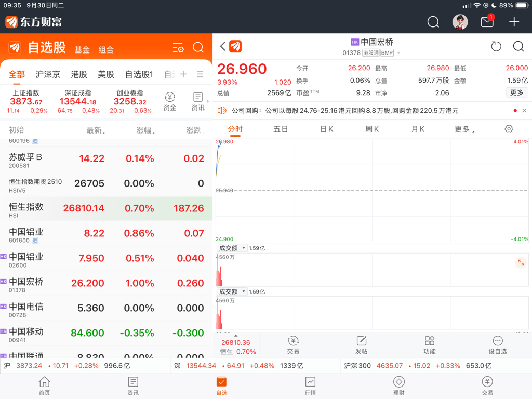Open the 恒生指数 row
The image size is (532, 399).
click(x=106, y=209)
